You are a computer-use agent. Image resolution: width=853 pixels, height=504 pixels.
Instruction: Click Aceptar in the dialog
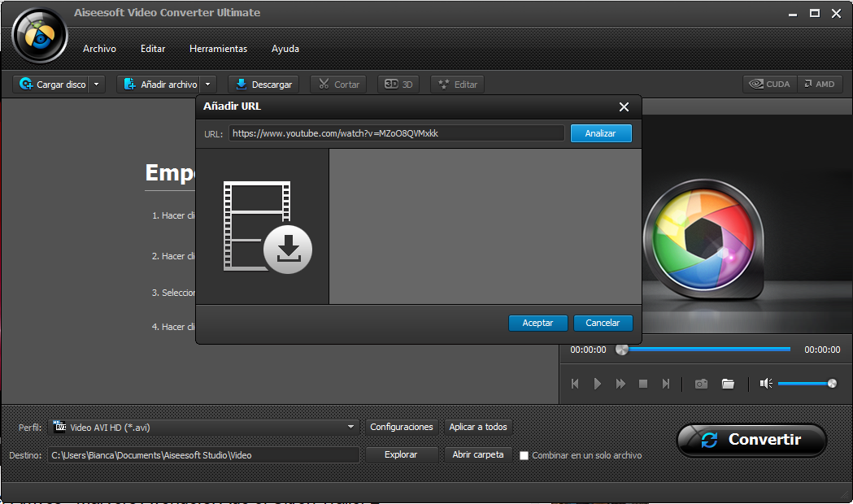click(x=537, y=323)
